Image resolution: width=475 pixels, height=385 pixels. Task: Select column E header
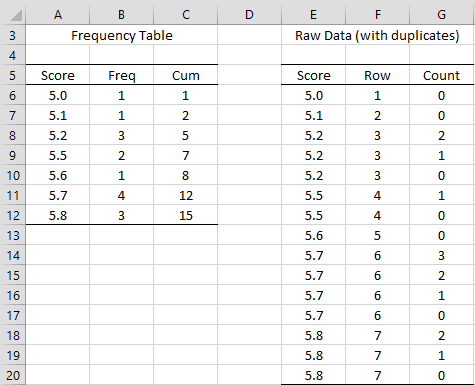click(x=313, y=15)
